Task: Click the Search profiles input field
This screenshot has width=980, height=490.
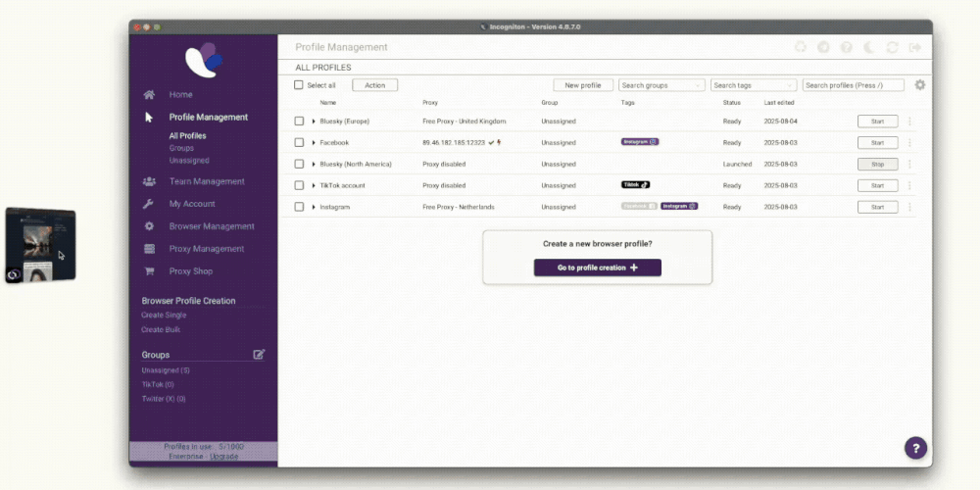Action: coord(853,85)
